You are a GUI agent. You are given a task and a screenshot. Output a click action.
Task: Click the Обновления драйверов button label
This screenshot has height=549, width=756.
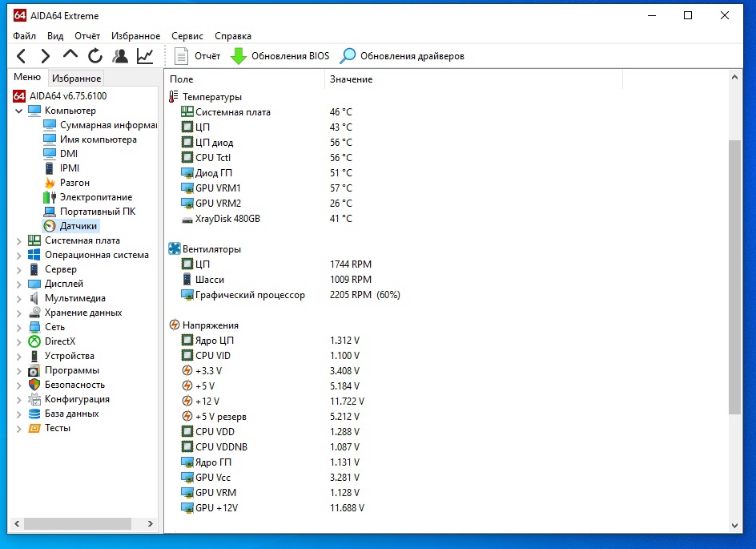click(412, 56)
